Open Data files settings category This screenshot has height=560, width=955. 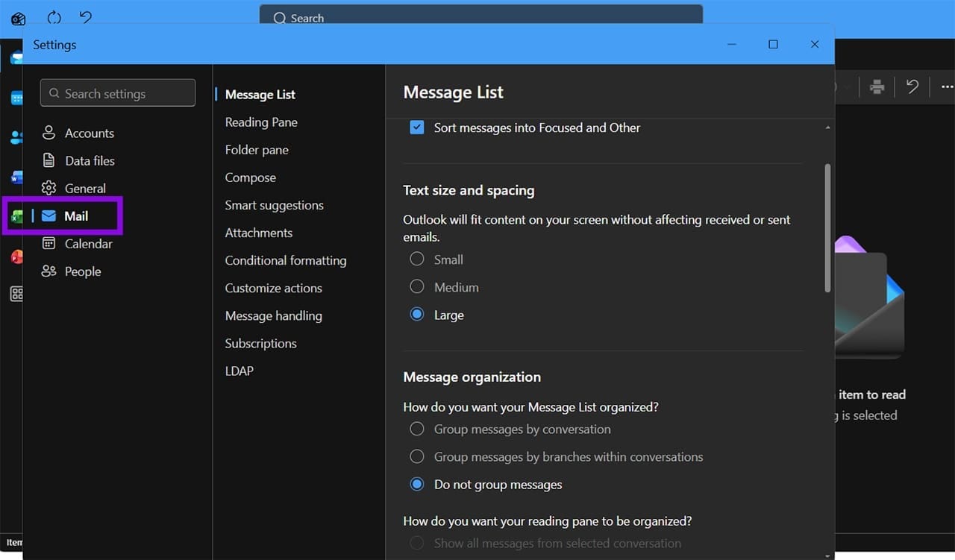pyautogui.click(x=78, y=161)
